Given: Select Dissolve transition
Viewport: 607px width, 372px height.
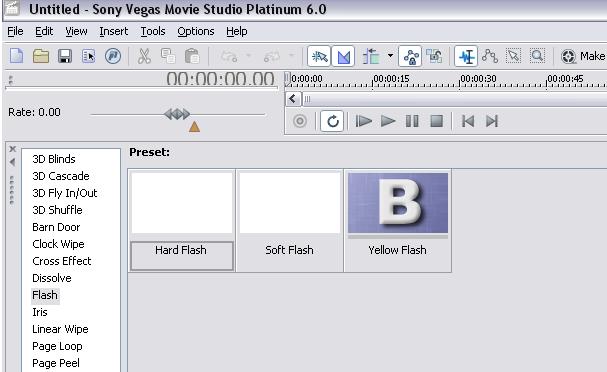Looking at the screenshot, I should [x=52, y=278].
